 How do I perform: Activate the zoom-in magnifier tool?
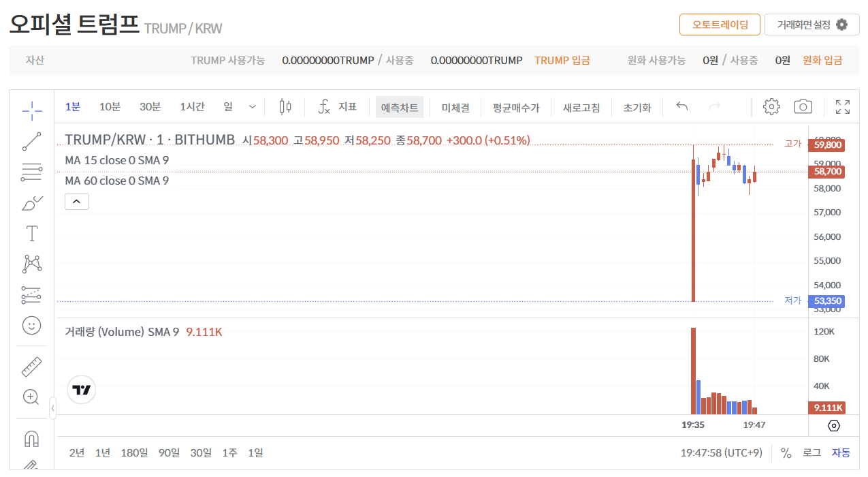(31, 397)
